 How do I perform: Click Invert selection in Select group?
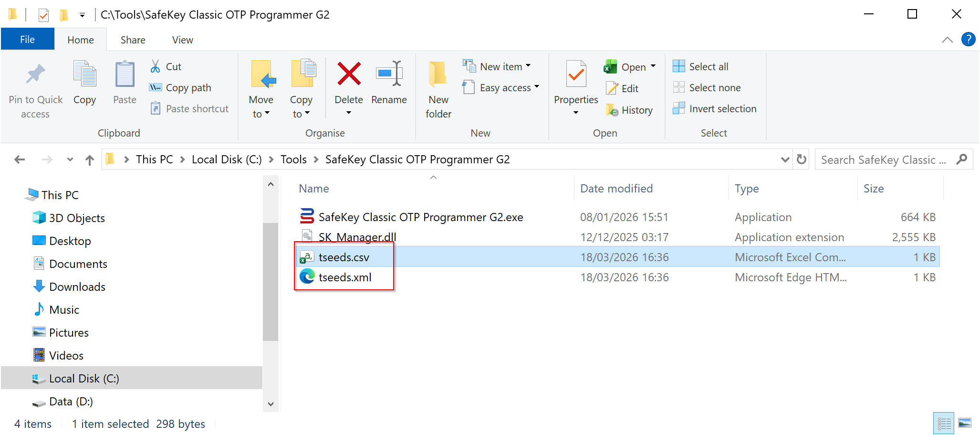[x=714, y=109]
